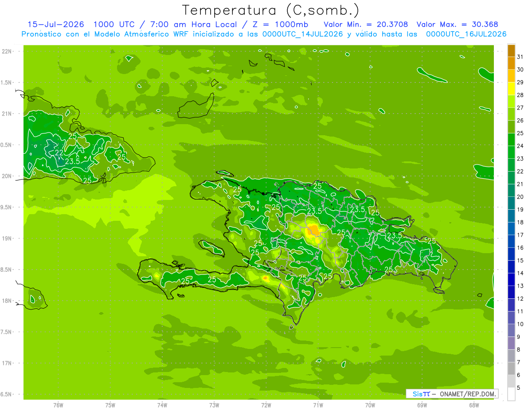Select the "Z = 1000mb" level label
Image resolution: width=532 pixels, height=411 pixels.
click(280, 24)
